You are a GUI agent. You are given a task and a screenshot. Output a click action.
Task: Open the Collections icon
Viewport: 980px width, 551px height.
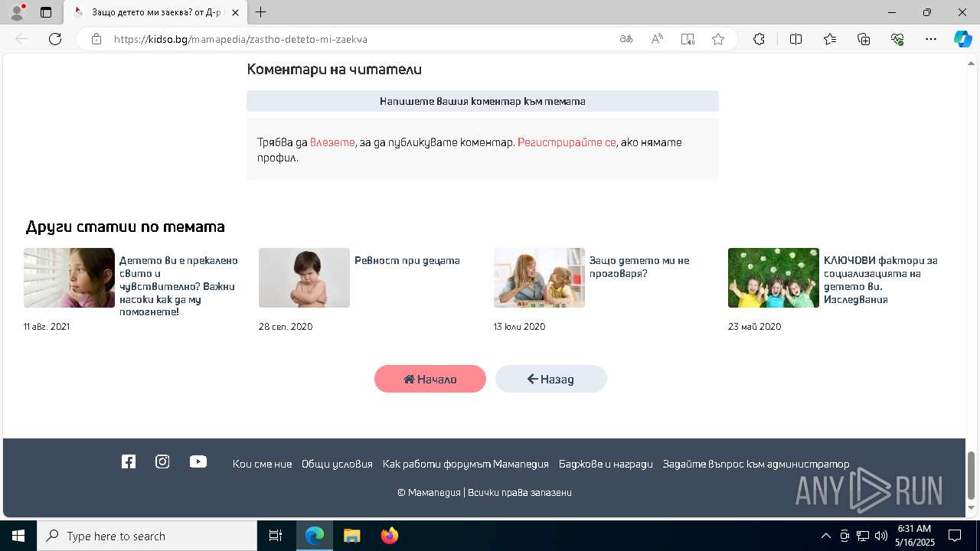[x=864, y=39]
